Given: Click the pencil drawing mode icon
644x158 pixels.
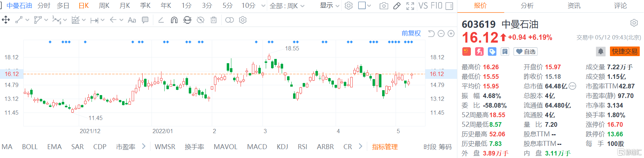Looking at the screenshot, I should [x=397, y=6].
